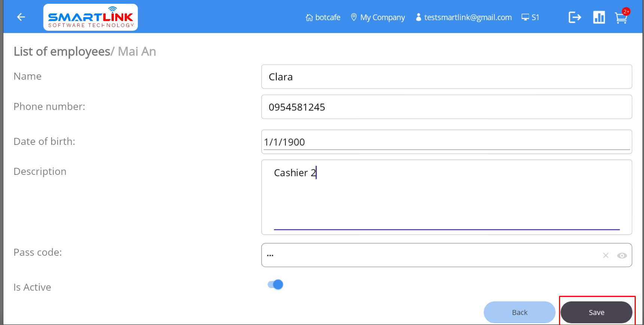Show pass code using eye icon

click(x=622, y=255)
